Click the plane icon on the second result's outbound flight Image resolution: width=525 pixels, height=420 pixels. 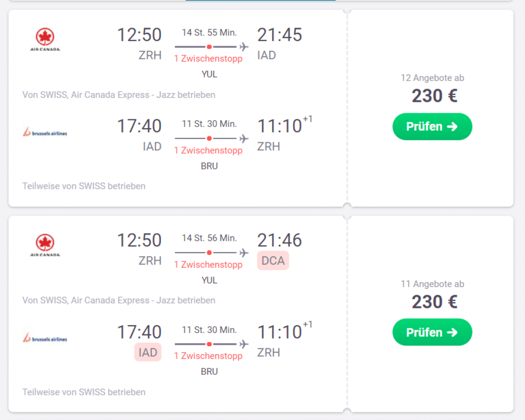(x=244, y=253)
